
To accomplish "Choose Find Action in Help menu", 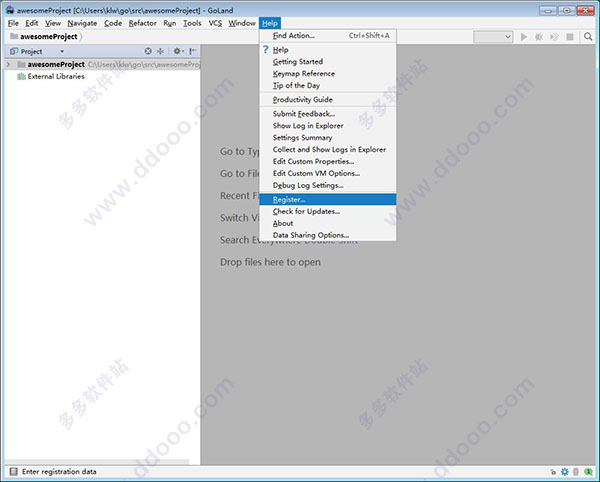I will click(328, 36).
